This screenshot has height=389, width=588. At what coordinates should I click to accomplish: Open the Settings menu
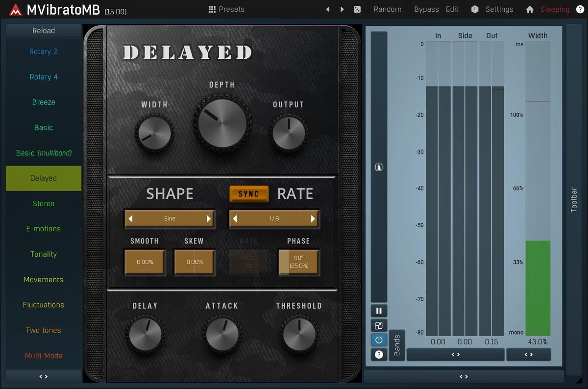[492, 9]
